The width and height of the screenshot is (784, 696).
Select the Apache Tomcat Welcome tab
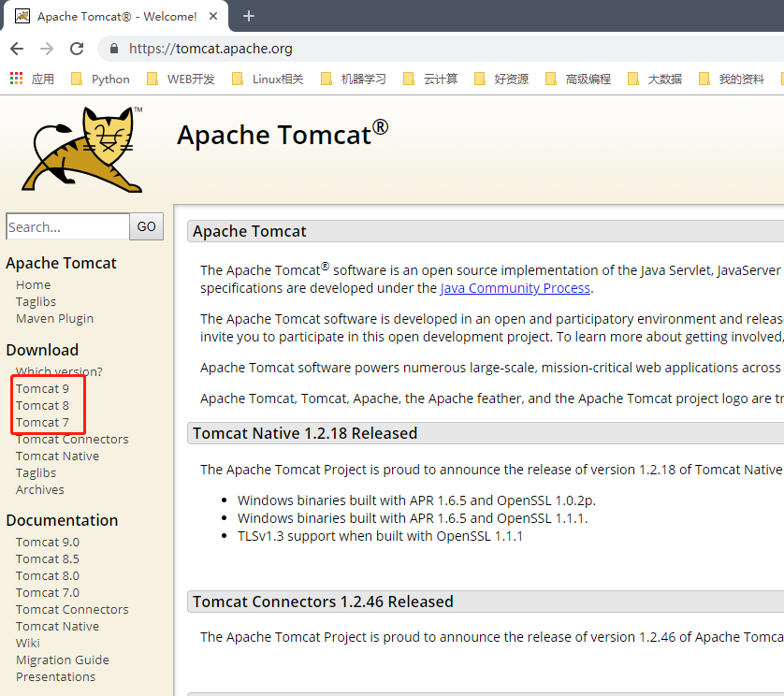click(112, 16)
